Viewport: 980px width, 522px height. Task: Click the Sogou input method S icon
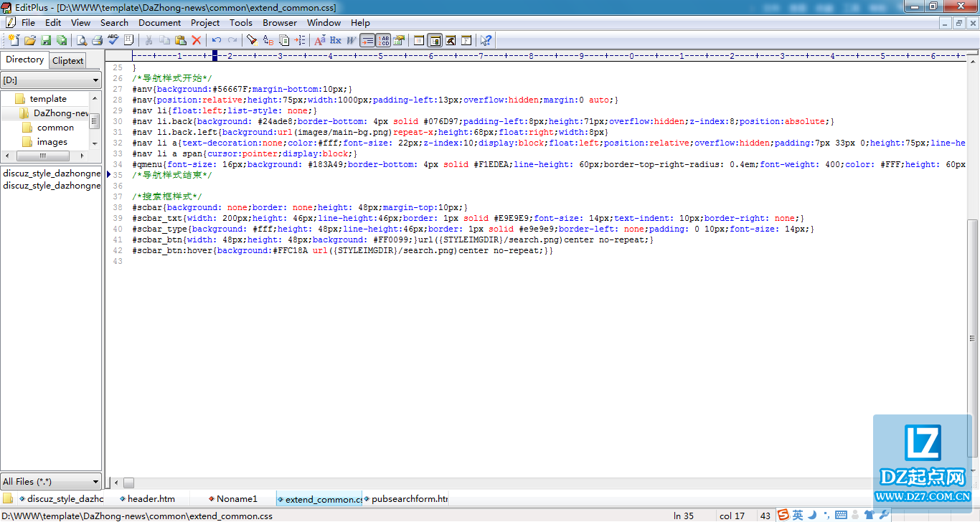[783, 515]
